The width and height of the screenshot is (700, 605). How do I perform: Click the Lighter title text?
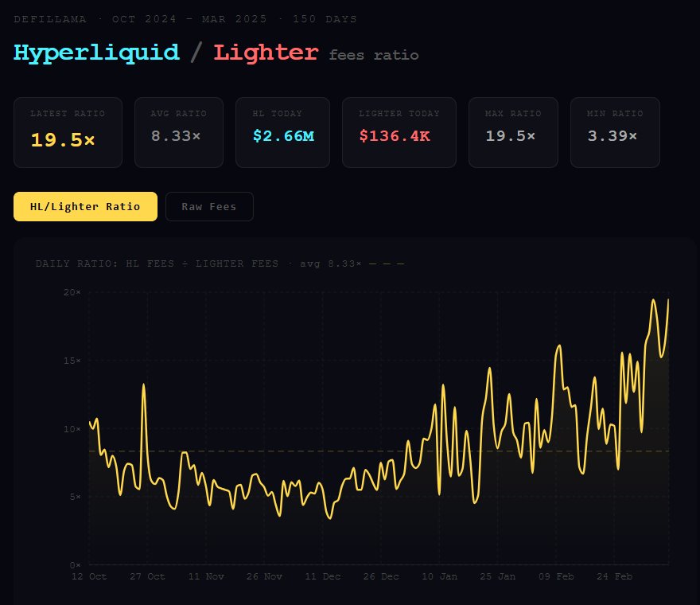[x=266, y=53]
